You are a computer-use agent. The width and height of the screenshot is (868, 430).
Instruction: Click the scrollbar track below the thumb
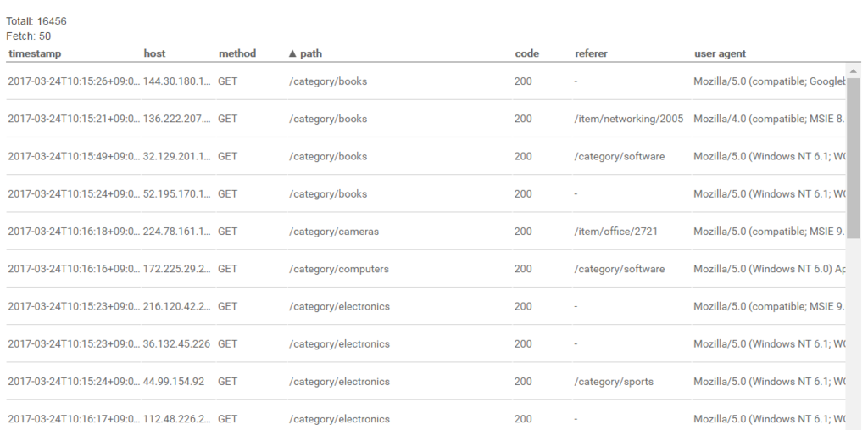853,332
